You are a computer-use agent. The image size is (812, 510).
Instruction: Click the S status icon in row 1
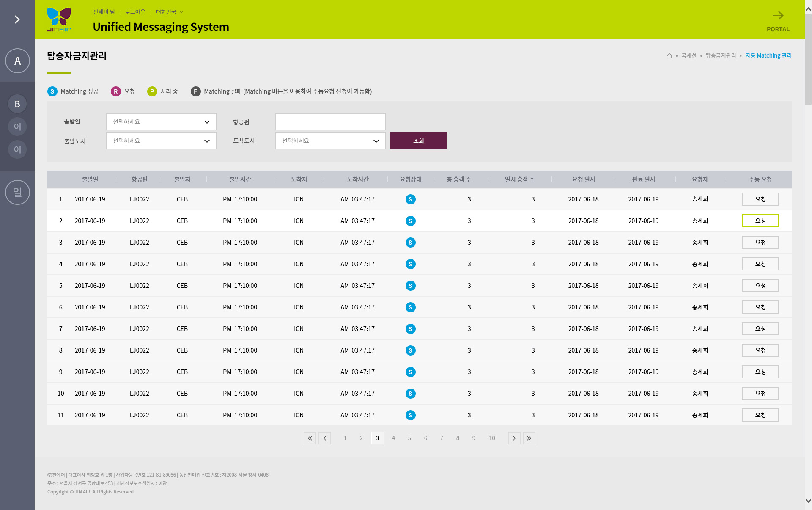coord(410,199)
